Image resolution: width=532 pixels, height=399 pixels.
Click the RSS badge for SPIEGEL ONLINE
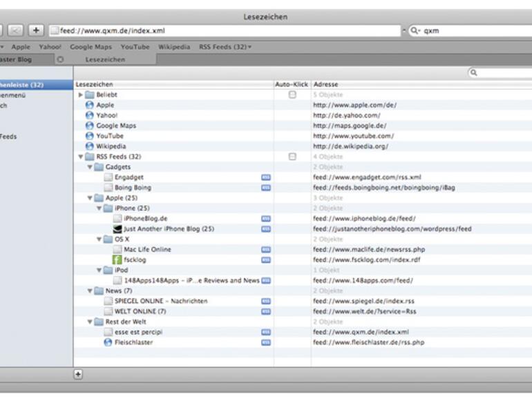pos(266,301)
